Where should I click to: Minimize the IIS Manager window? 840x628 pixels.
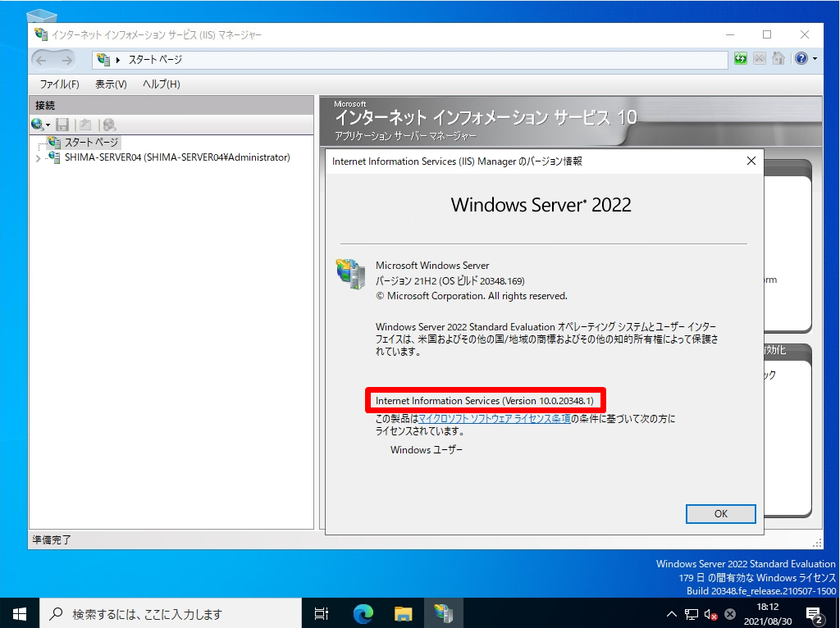(729, 34)
